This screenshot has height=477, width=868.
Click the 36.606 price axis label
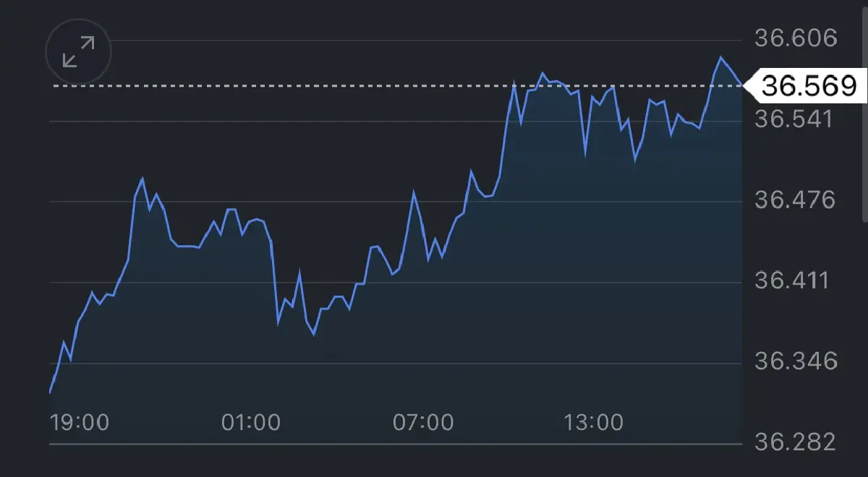tap(795, 35)
